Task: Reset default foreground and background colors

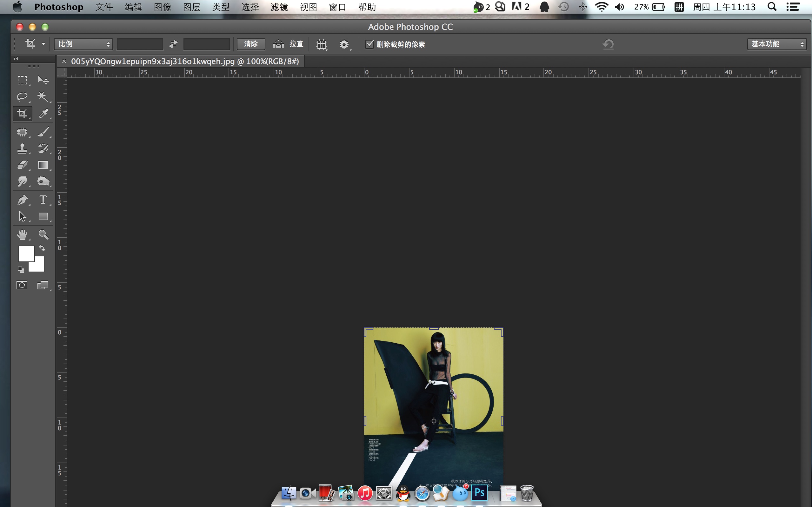Action: coord(21,269)
